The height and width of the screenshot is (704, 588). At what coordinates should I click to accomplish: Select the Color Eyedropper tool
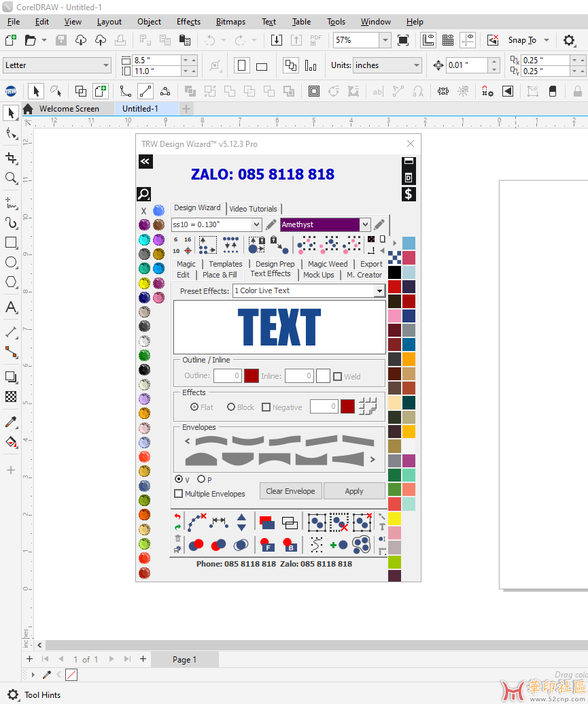[x=11, y=422]
